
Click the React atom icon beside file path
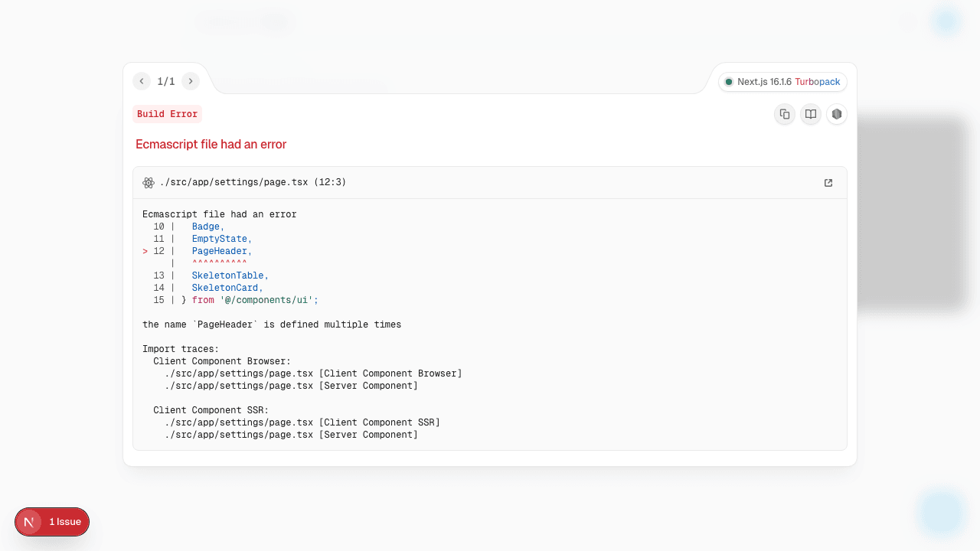tap(149, 183)
